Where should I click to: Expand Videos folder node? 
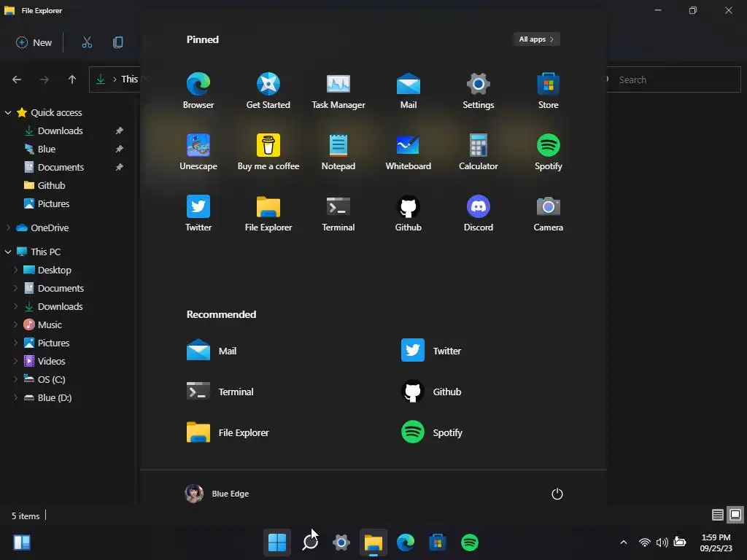tap(15, 361)
